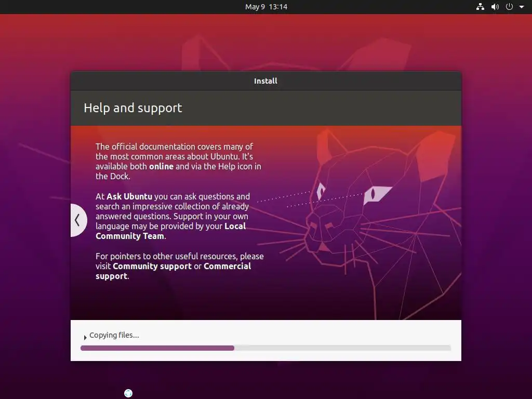Click the 'Copying files...' status text

[x=114, y=335]
